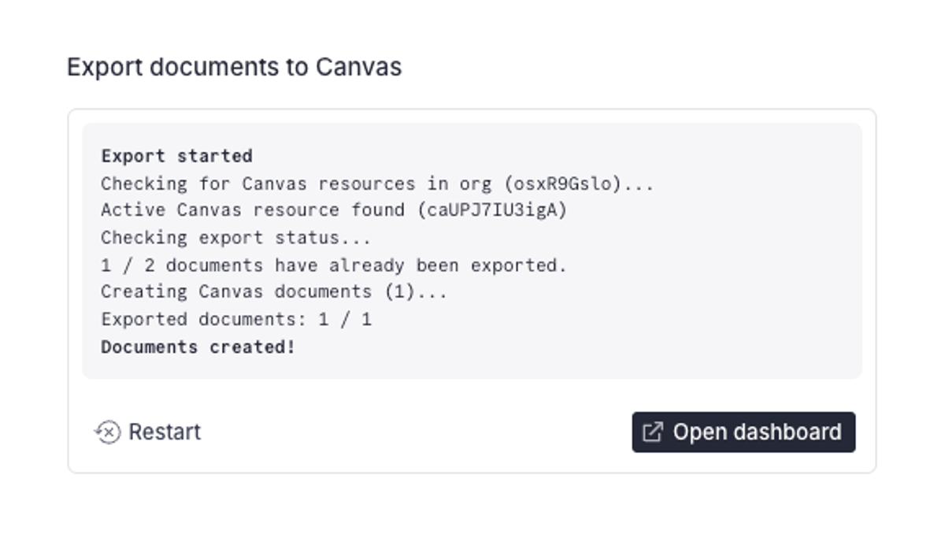Click the external link icon on Open dashboard
945x560 pixels.
(x=653, y=432)
